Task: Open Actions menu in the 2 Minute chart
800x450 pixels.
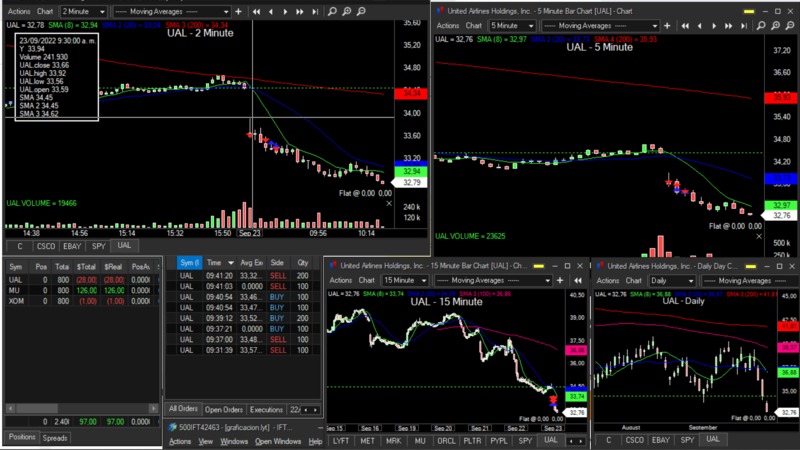Action: [18, 11]
